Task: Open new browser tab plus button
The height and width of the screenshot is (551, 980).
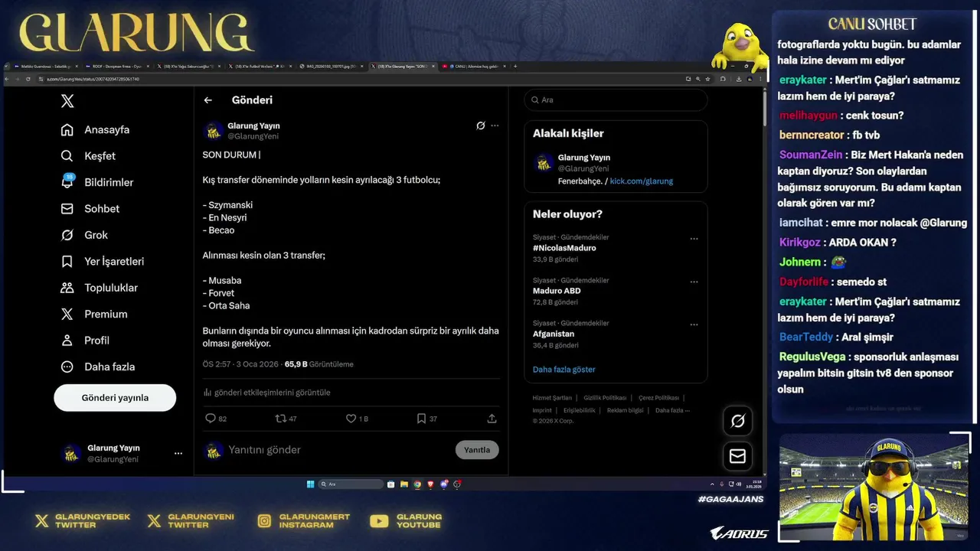Action: (x=515, y=67)
